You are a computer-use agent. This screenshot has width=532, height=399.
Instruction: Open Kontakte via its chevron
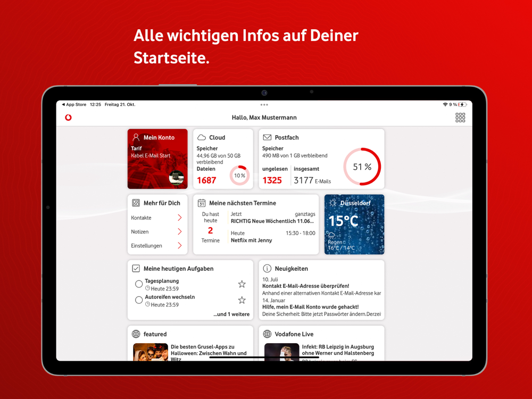[x=180, y=218]
